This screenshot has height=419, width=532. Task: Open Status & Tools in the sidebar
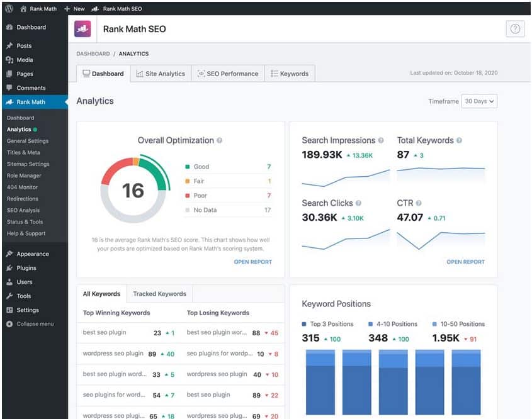(x=25, y=221)
